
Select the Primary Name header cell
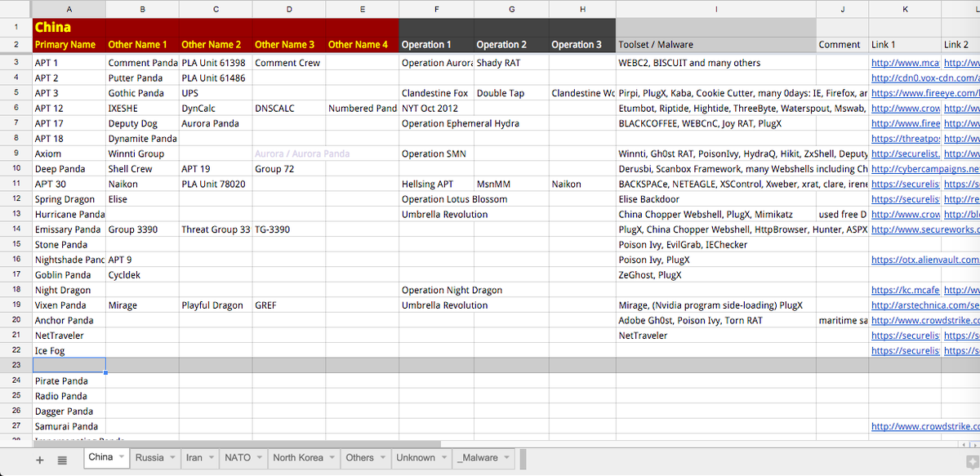[x=69, y=45]
